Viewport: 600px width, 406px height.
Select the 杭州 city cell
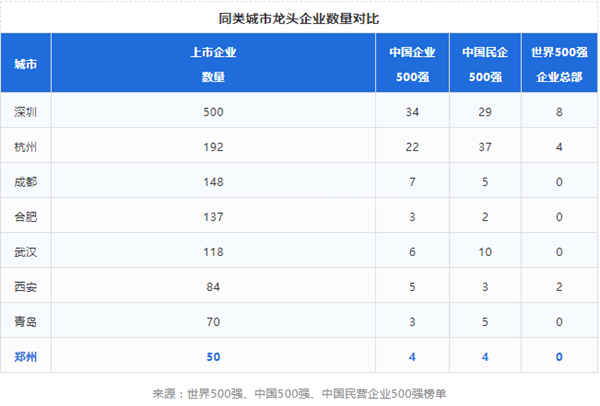(x=26, y=146)
